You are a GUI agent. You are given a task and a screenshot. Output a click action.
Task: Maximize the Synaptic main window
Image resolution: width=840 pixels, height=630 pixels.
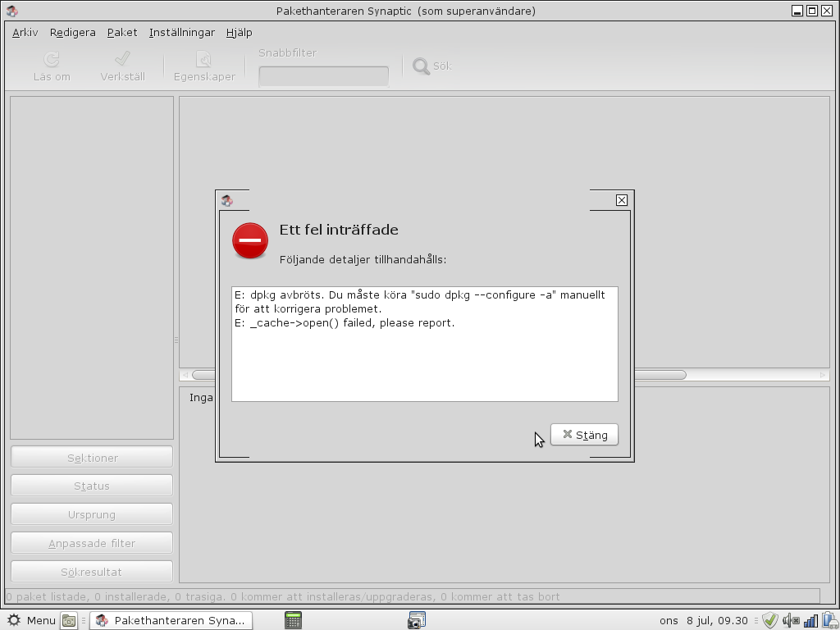coord(812,11)
